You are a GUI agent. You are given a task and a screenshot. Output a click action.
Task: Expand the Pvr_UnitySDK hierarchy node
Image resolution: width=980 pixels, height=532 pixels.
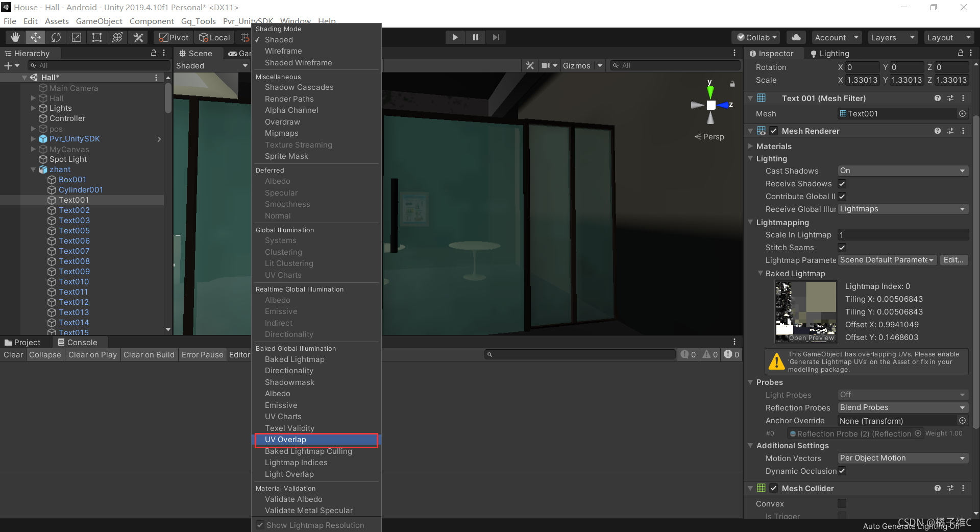pos(33,139)
